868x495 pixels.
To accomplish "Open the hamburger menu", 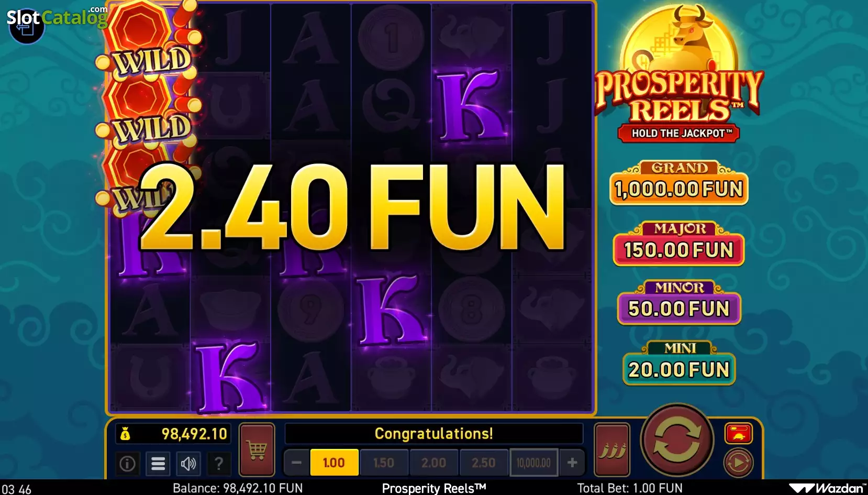I will pyautogui.click(x=158, y=463).
